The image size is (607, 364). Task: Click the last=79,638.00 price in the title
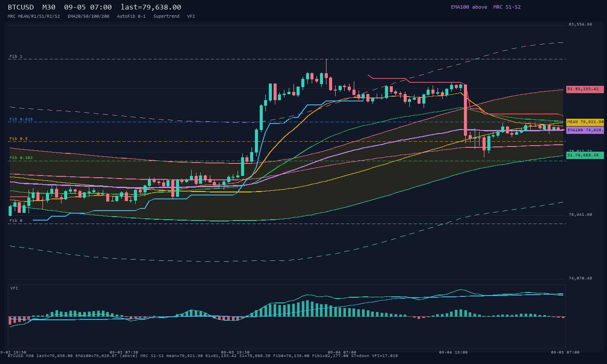(151, 7)
